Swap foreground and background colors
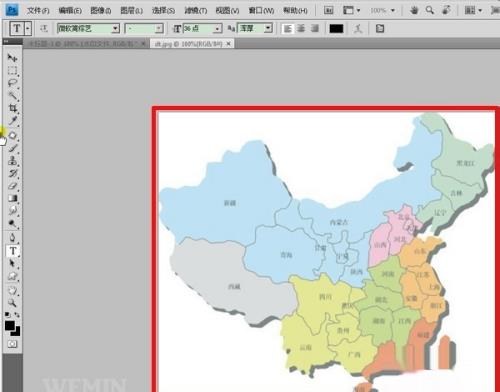The image size is (500, 392). coord(17,314)
